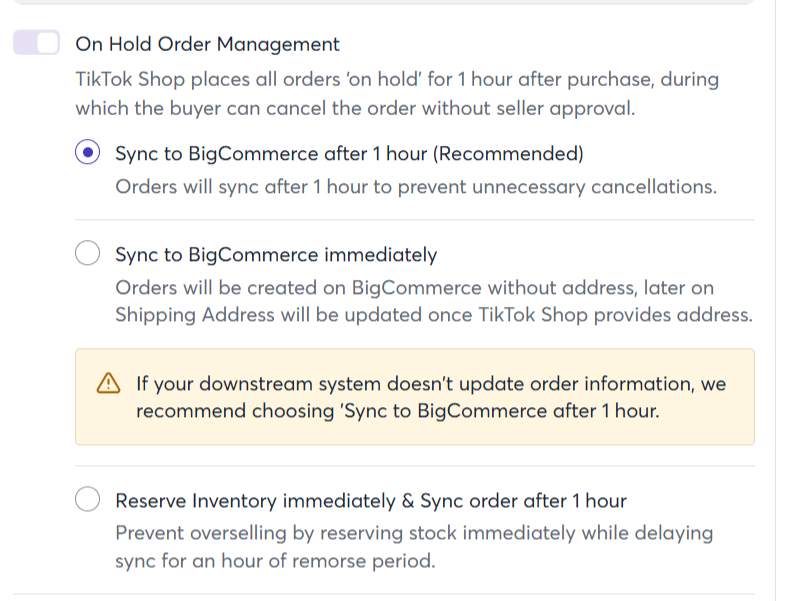
Task: Click the 'Reserve Inventory immediately & Sync order' label
Action: click(371, 500)
